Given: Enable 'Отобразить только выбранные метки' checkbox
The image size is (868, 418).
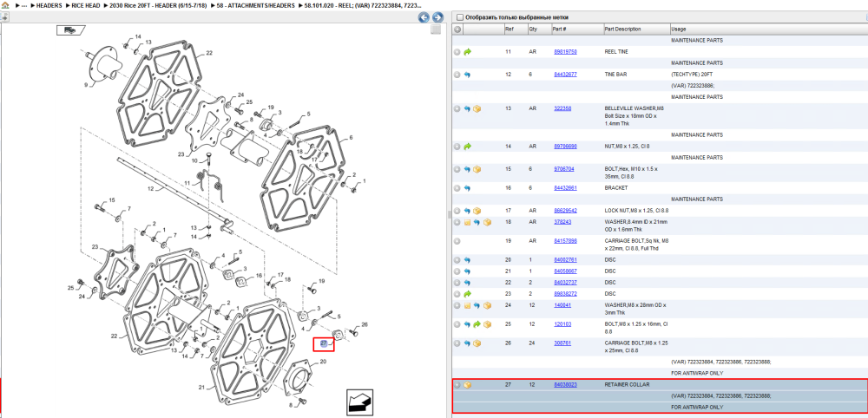Looking at the screenshot, I should pos(459,17).
